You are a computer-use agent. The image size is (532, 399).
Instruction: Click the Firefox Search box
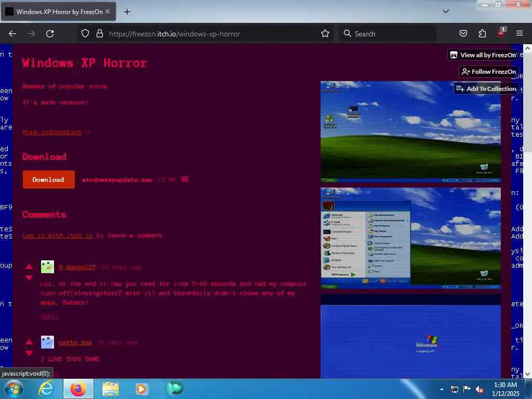(388, 34)
